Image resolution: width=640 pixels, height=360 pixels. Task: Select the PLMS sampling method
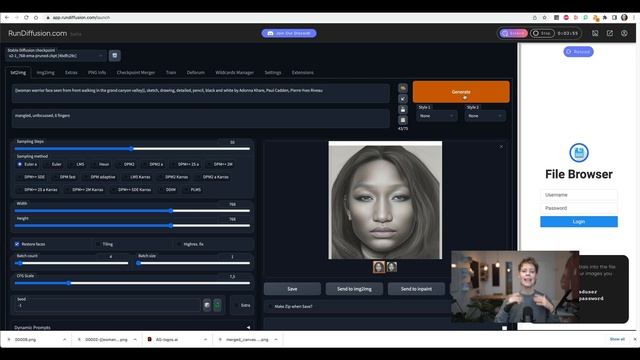coord(192,189)
